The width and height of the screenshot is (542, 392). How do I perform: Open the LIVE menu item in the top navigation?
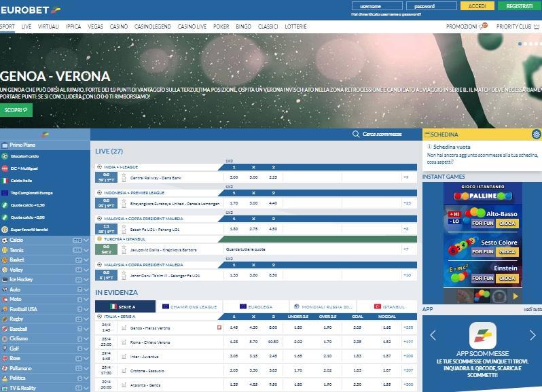pyautogui.click(x=26, y=26)
